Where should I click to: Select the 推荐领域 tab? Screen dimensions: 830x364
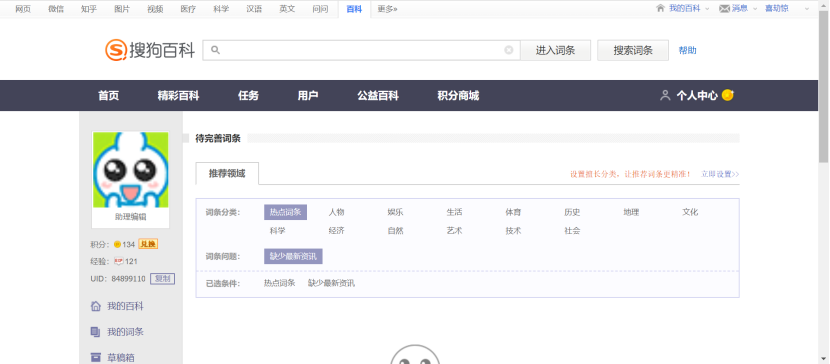tap(227, 174)
